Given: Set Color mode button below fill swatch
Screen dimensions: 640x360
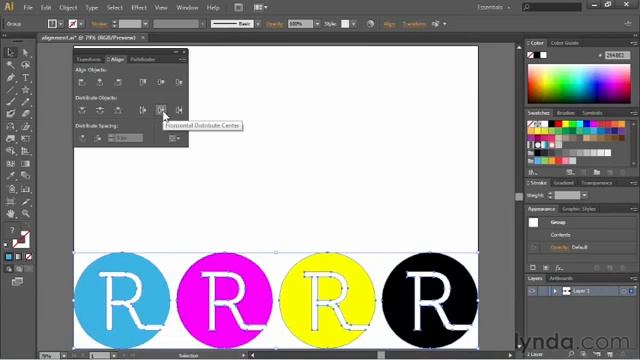Looking at the screenshot, I should coord(9,257).
